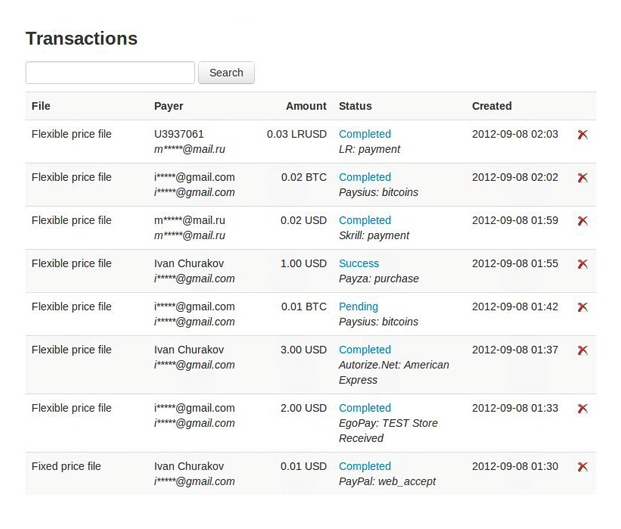Delete the LR payment transaction row
The image size is (621, 529).
click(x=582, y=134)
